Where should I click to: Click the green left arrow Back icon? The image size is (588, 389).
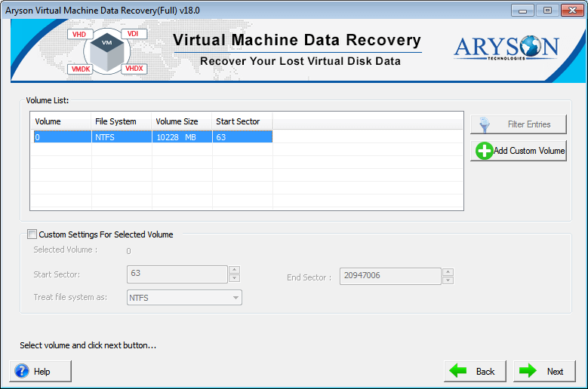[x=458, y=371]
